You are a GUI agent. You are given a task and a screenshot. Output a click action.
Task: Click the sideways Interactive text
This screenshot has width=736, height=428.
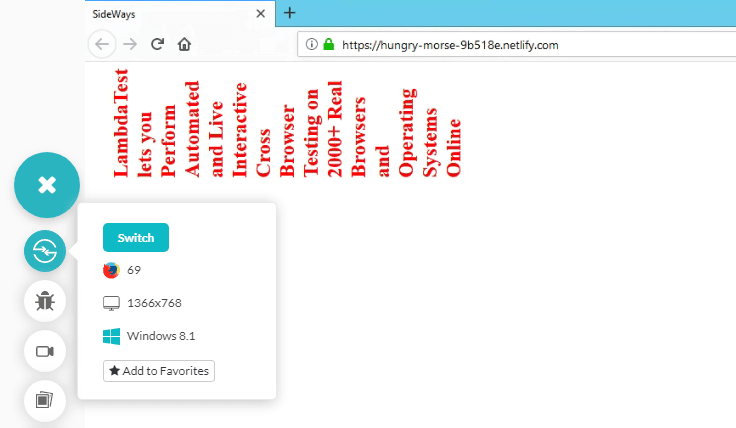point(239,130)
